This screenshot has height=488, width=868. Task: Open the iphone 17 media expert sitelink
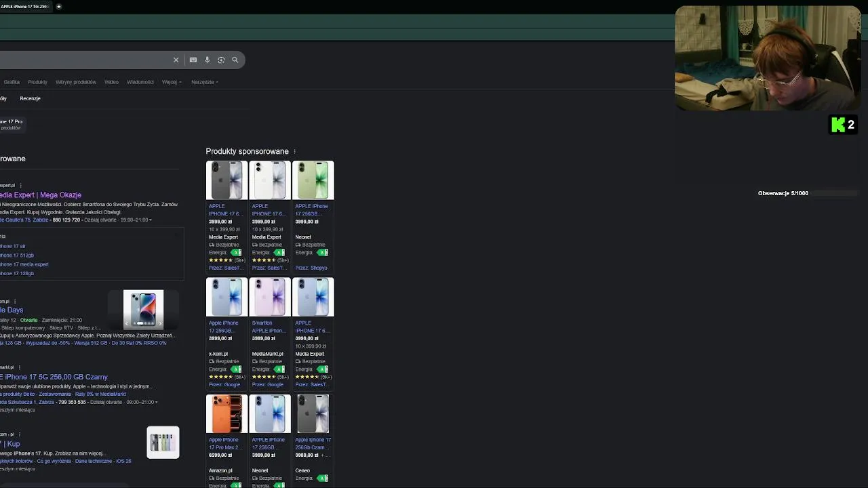[x=24, y=264]
